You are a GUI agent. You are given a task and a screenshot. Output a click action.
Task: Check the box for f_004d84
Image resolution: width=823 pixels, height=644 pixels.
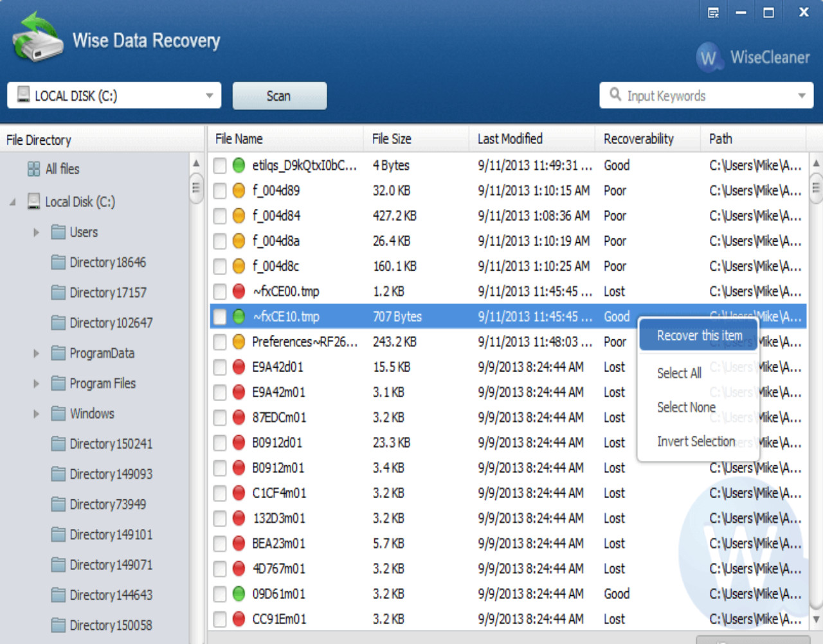pyautogui.click(x=220, y=216)
